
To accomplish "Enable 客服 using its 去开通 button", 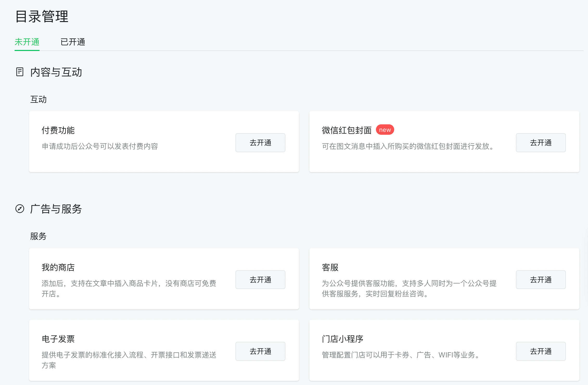I will [541, 280].
